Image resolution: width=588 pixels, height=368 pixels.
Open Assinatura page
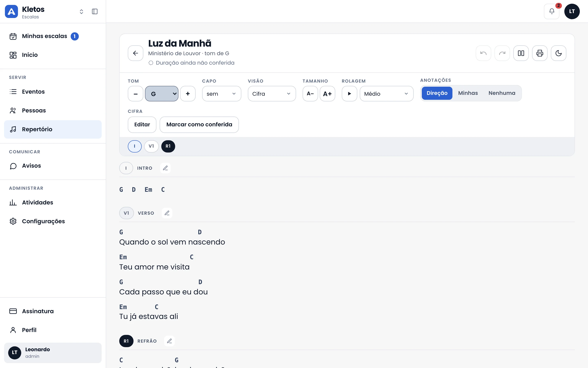[x=53, y=311]
